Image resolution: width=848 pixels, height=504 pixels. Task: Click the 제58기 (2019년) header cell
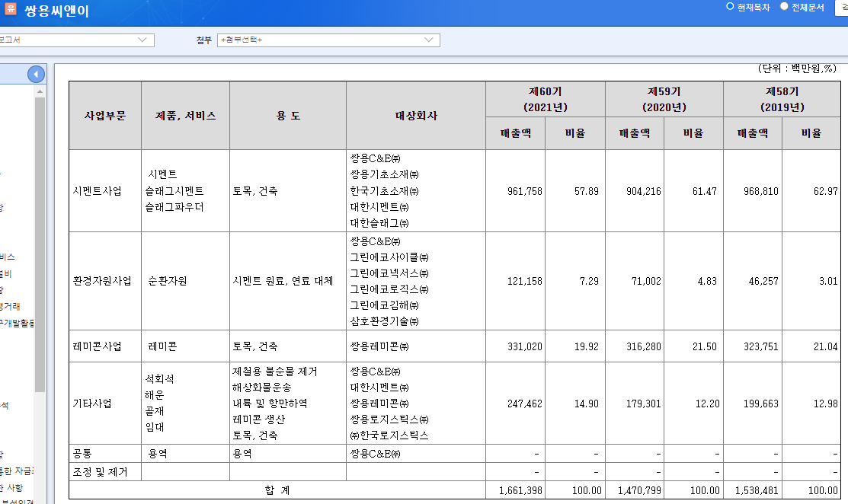(782, 100)
